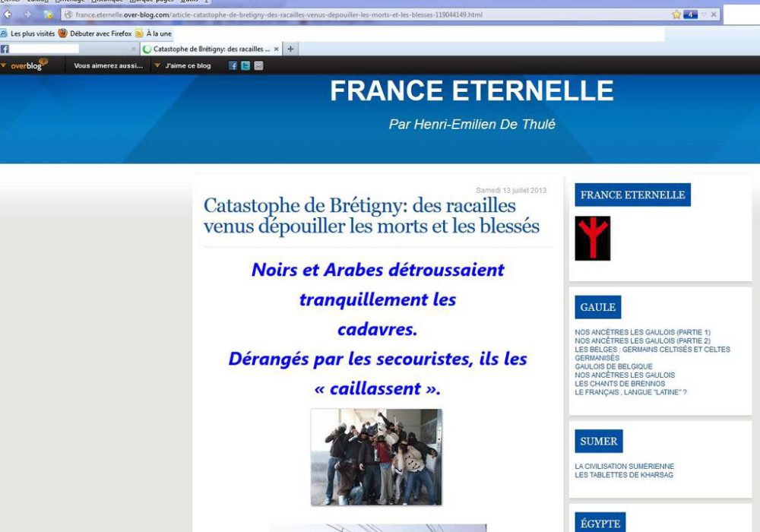Screen dimensions: 760x532
Task: Open Les chants de Brennos link
Action: tap(620, 384)
